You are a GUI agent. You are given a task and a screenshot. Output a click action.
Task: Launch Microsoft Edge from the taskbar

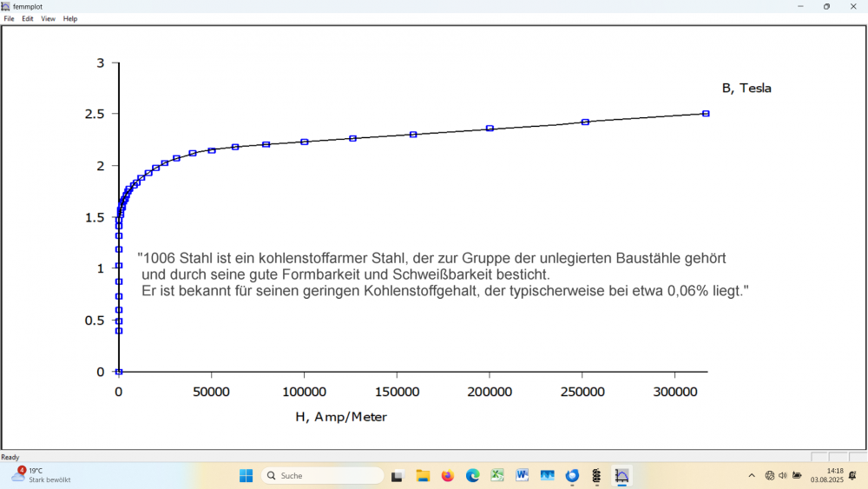click(x=473, y=475)
